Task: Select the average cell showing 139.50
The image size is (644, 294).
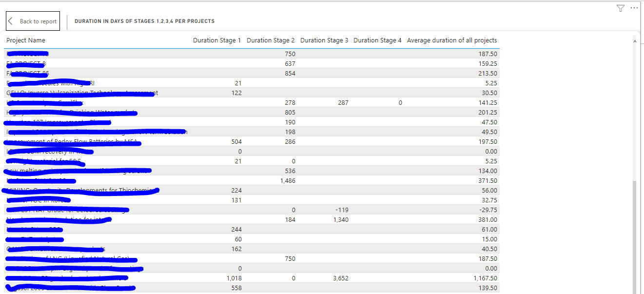Action: (488, 288)
